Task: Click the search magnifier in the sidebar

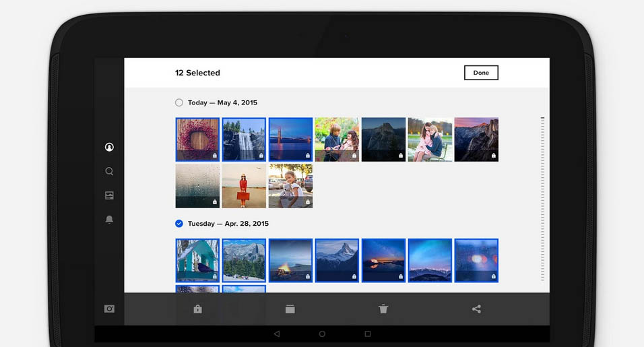Action: [109, 171]
